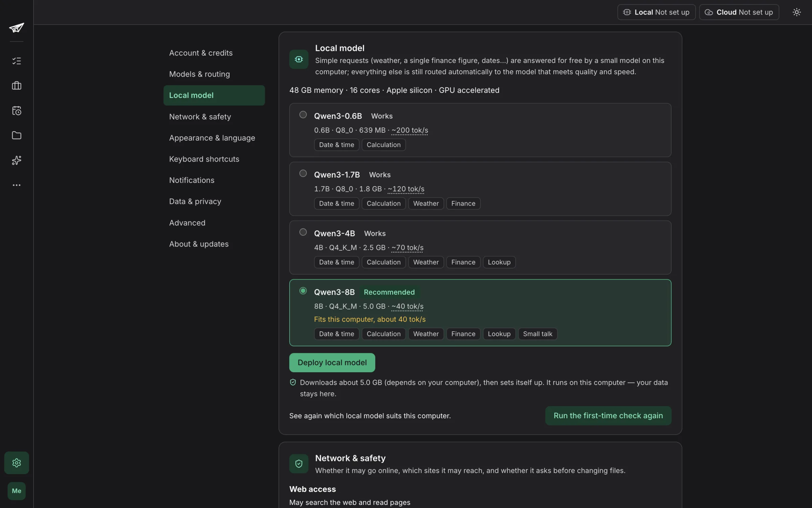This screenshot has height=508, width=812.
Task: Click Local Not set up status button
Action: [656, 12]
